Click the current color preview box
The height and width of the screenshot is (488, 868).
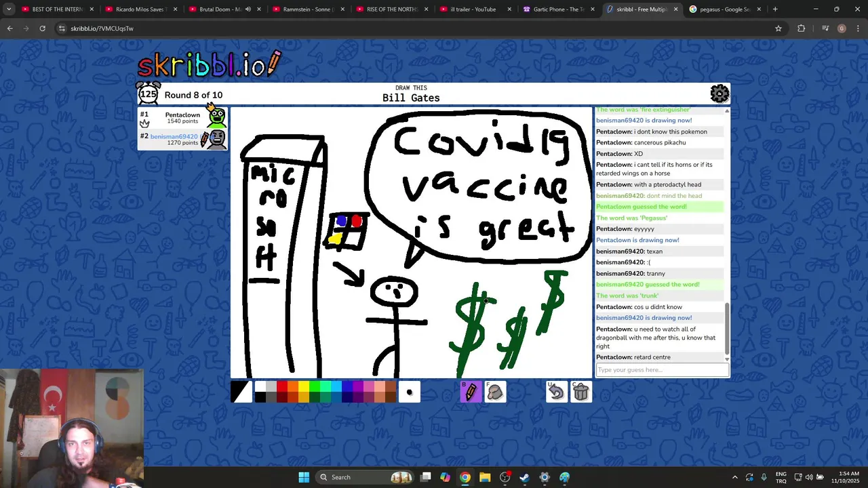coord(241,392)
